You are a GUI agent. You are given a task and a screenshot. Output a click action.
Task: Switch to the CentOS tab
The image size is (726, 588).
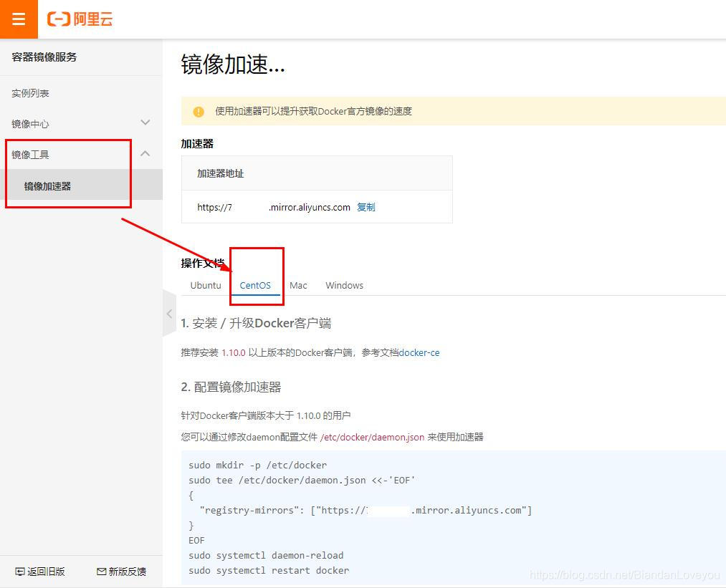[255, 286]
